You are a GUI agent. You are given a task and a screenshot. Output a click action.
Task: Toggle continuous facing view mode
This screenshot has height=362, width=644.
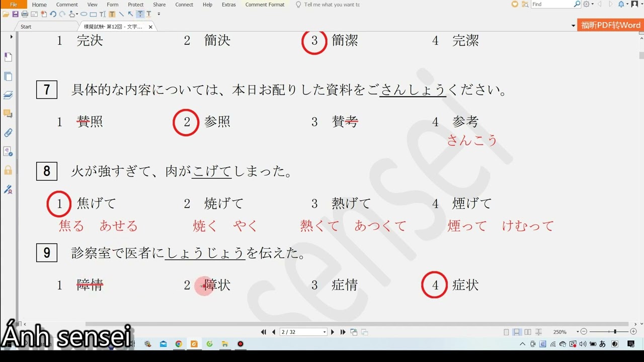pos(539,332)
